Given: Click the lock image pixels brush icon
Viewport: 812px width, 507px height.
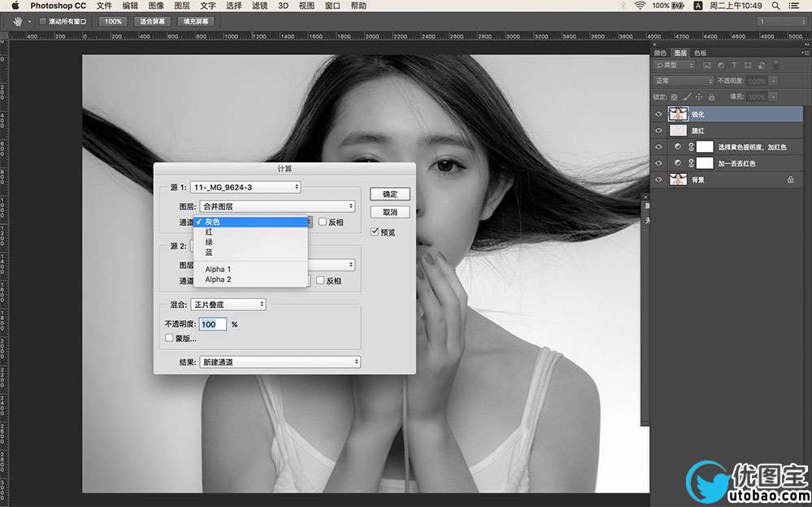Looking at the screenshot, I should click(x=687, y=97).
